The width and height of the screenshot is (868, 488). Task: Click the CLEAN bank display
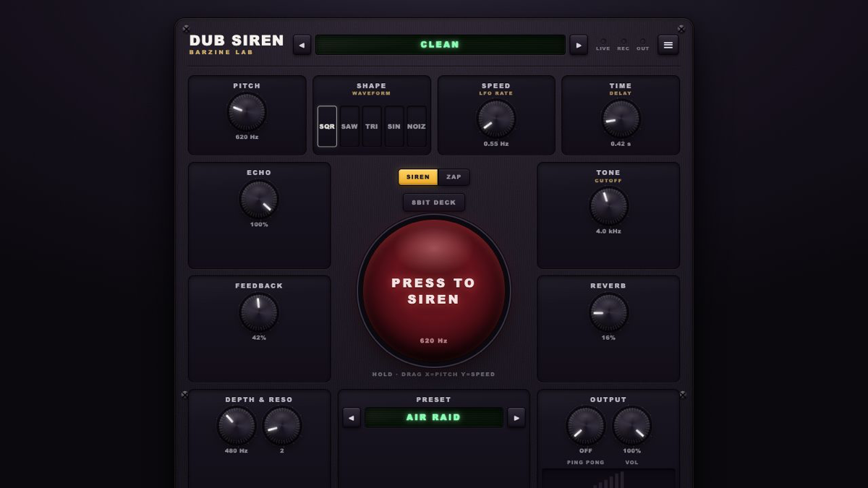tap(440, 45)
